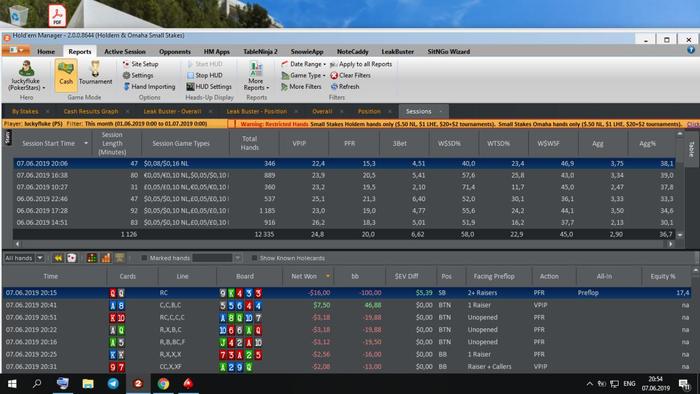700x394 pixels.
Task: Select the 07.06.2019 16:38 session row
Action: [344, 175]
